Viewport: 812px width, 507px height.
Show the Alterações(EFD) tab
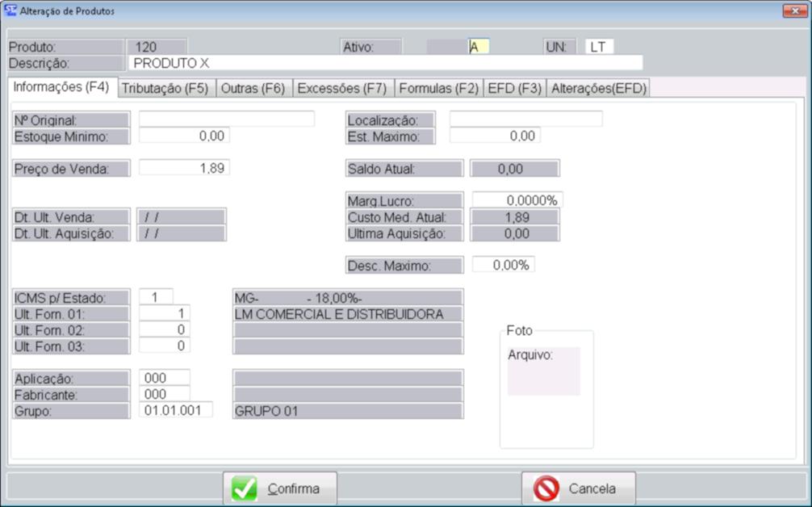(598, 89)
